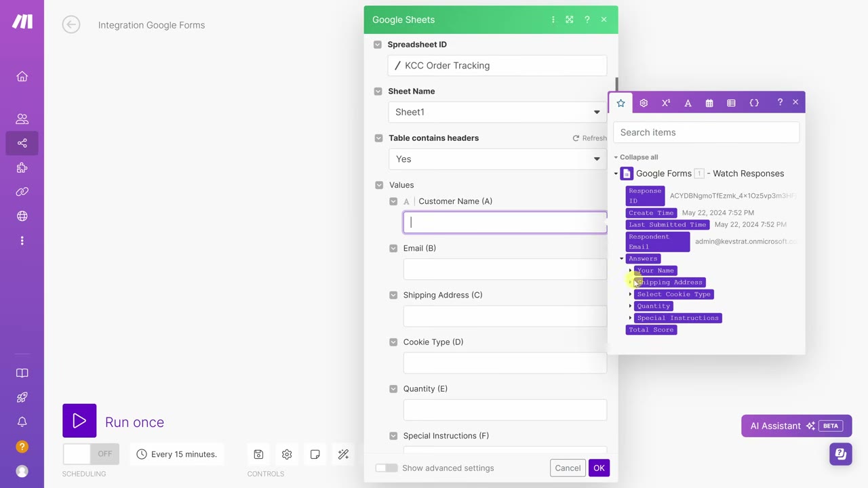
Task: Collapse the Answers tree node
Action: click(622, 259)
